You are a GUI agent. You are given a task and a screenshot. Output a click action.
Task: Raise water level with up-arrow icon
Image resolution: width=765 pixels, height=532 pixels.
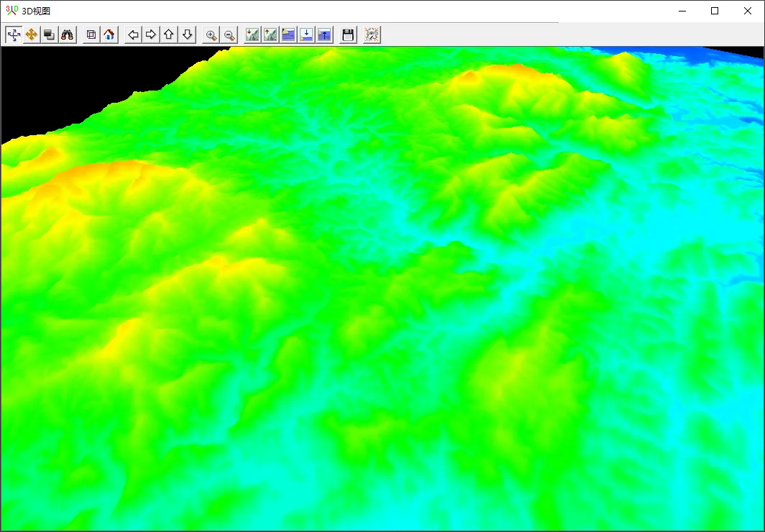point(324,35)
